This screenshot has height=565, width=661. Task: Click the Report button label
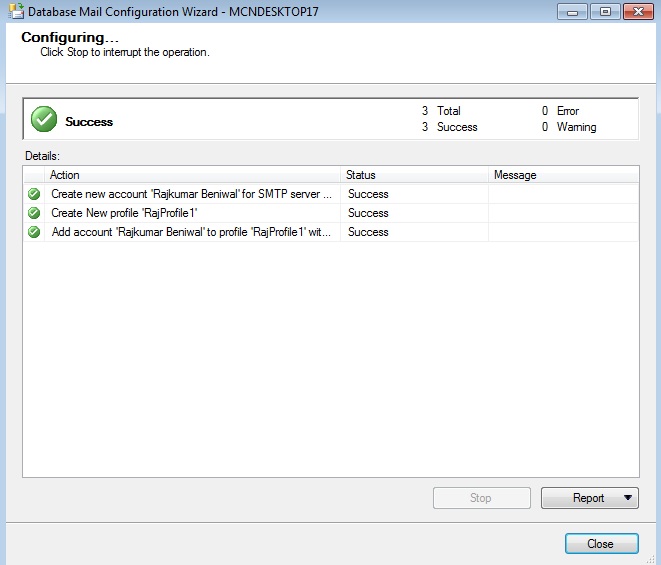click(588, 498)
